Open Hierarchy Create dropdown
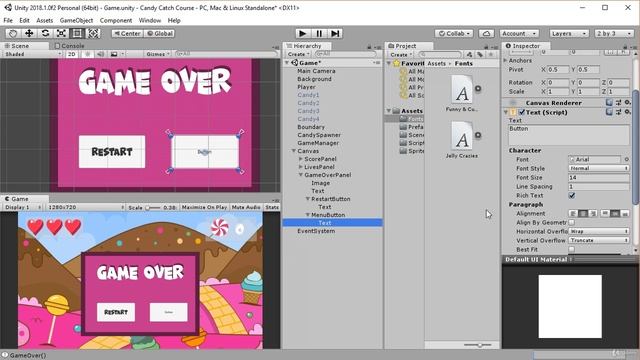Viewport: 640px width, 360px height. coord(298,54)
